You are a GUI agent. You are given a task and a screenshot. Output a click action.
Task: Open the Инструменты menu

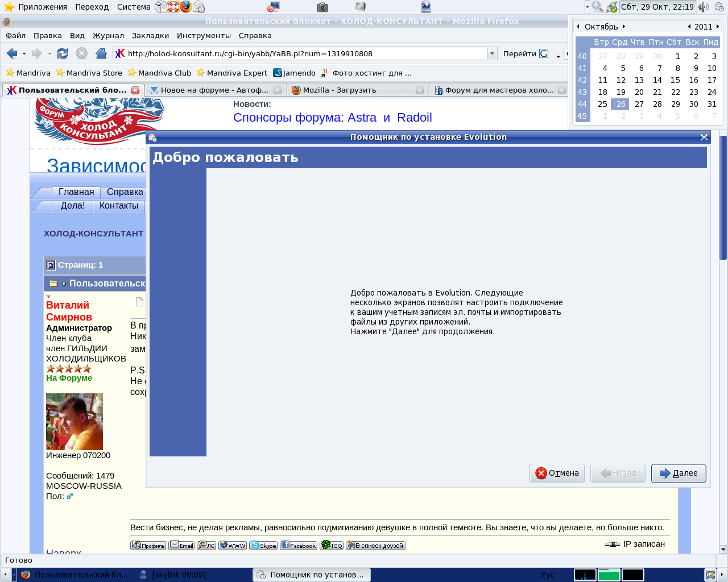point(204,35)
